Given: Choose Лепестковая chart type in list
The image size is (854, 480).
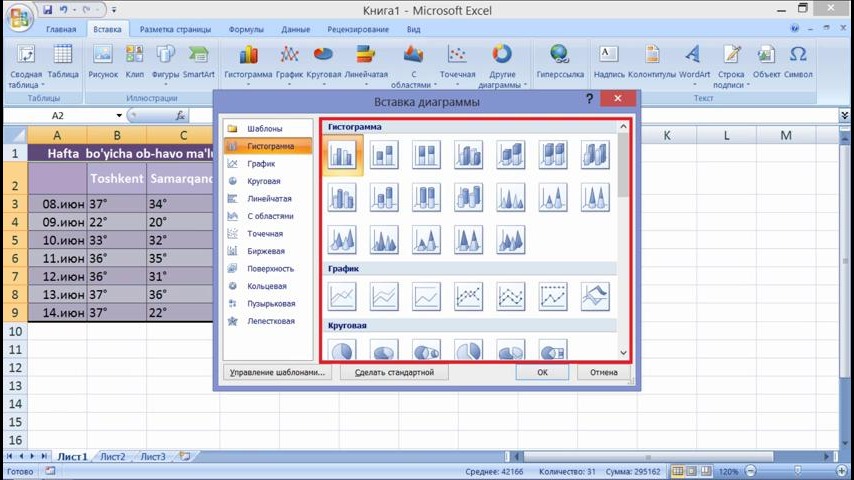Looking at the screenshot, I should (270, 321).
